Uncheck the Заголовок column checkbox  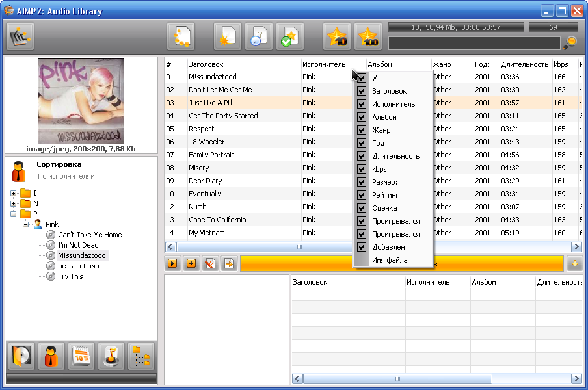pos(362,91)
